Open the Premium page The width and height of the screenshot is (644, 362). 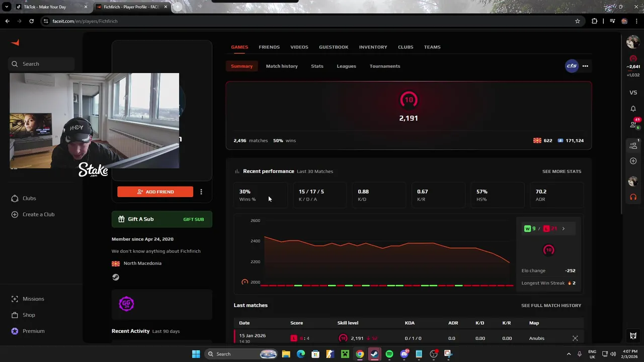tap(28, 331)
